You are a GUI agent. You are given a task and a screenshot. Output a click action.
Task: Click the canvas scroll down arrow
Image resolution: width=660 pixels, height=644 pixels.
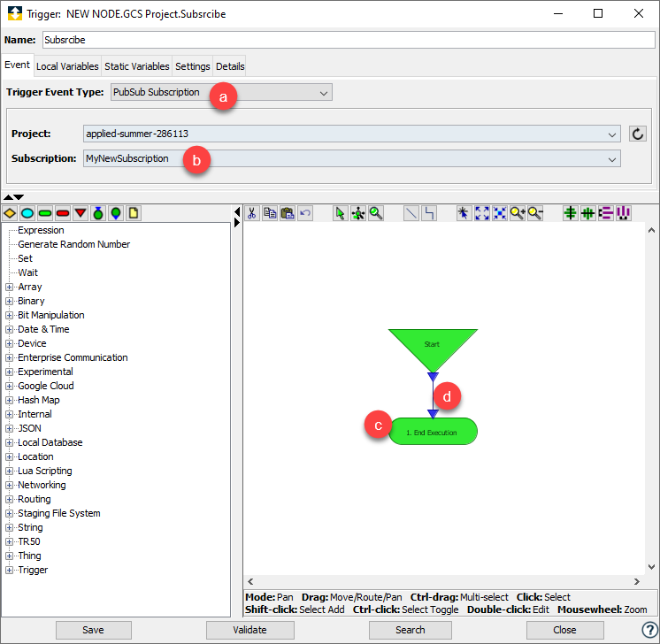click(x=651, y=567)
